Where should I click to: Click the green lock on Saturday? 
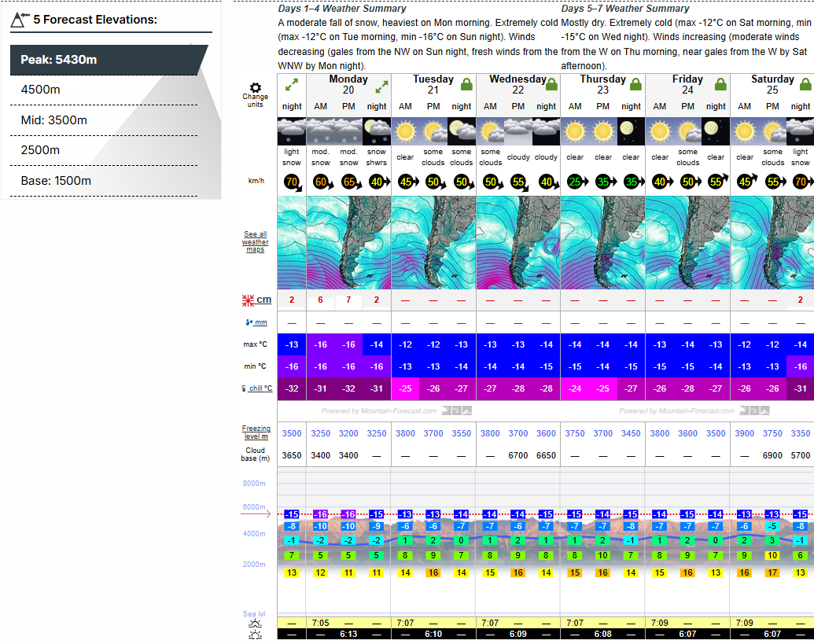pyautogui.click(x=805, y=84)
